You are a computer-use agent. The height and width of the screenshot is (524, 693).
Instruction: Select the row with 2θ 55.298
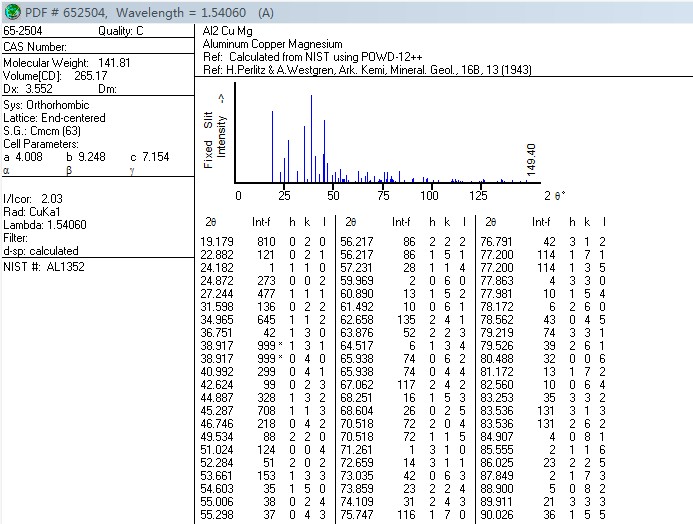(263, 515)
